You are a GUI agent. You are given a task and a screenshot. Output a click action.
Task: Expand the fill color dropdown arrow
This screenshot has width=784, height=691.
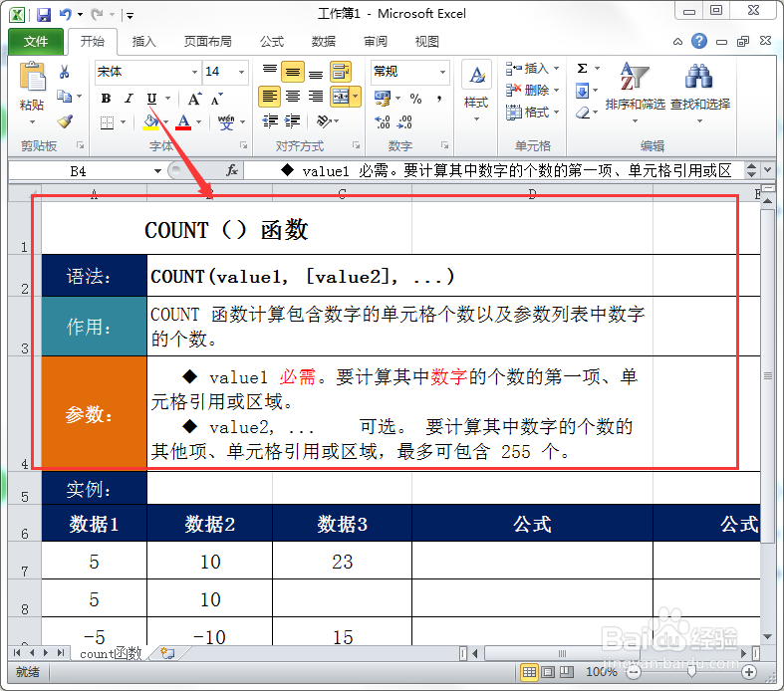click(x=165, y=121)
